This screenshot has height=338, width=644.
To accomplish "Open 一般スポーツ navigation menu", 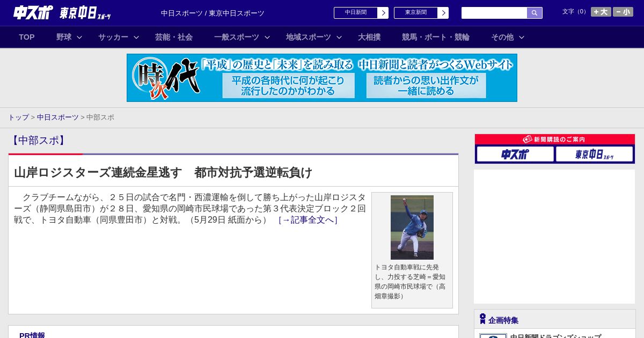I will tap(237, 37).
